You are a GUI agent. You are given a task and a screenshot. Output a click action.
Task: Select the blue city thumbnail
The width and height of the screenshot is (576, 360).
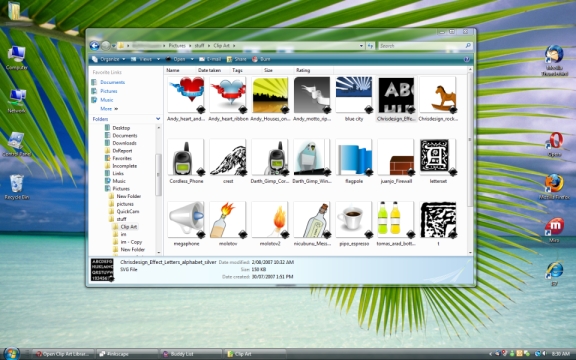coord(354,95)
